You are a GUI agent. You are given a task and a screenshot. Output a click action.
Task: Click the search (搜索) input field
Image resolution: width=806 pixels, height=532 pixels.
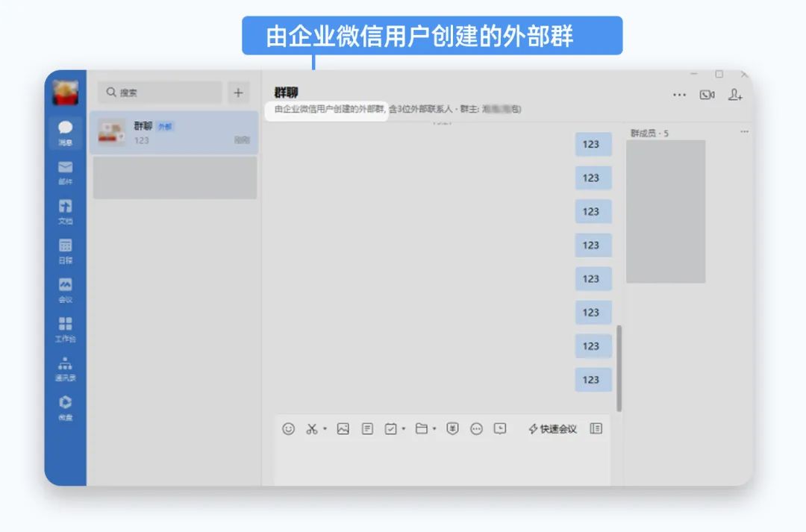click(x=160, y=93)
